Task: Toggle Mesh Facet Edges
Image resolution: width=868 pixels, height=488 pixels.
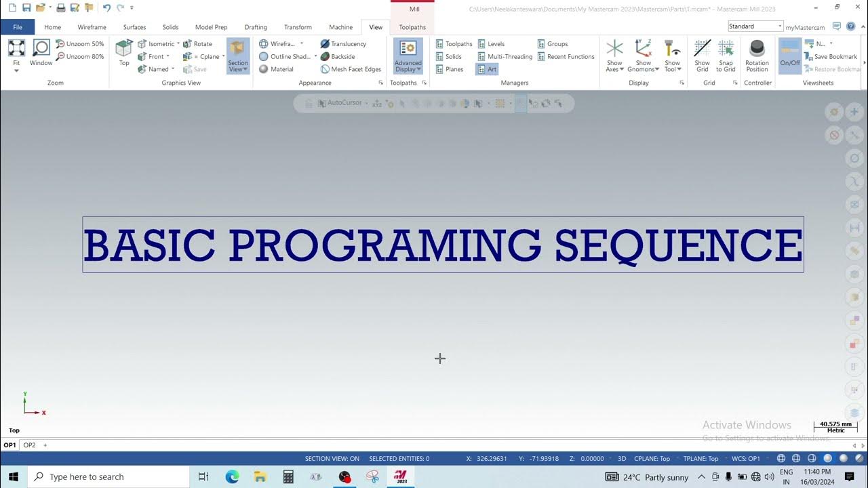Action: pyautogui.click(x=351, y=69)
